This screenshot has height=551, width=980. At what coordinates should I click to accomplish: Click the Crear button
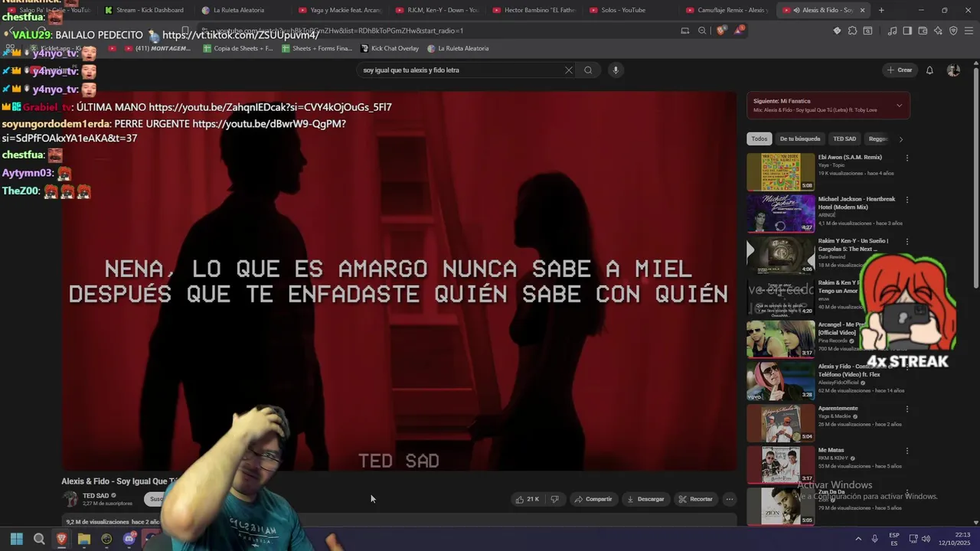900,70
